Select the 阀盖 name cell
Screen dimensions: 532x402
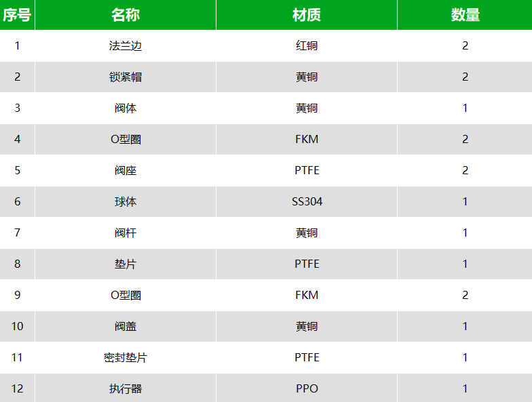126,327
